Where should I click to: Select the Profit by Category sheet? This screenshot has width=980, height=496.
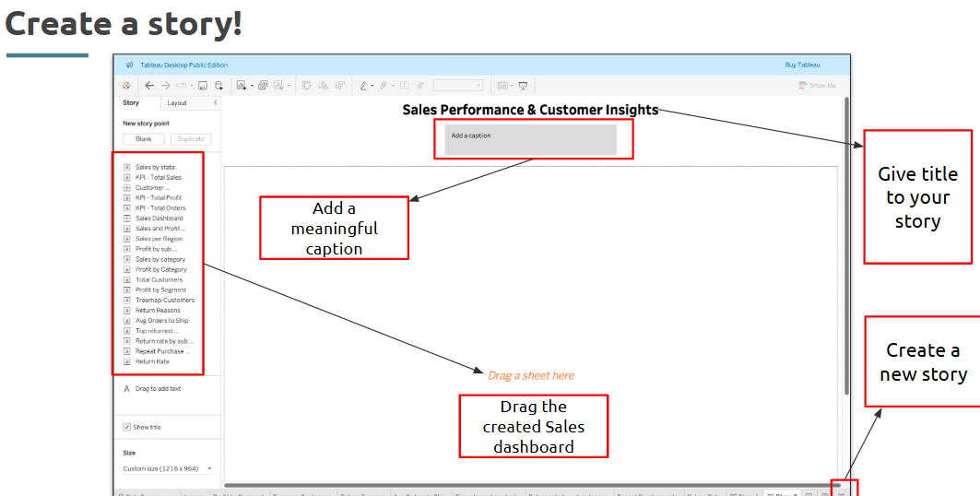[x=161, y=269]
